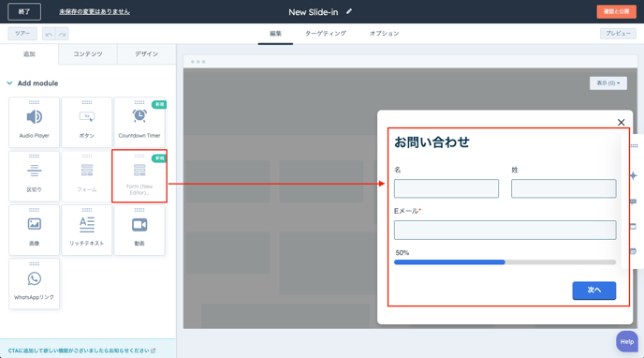Open the 表示 (0) dropdown
The width and height of the screenshot is (644, 358).
pos(608,83)
